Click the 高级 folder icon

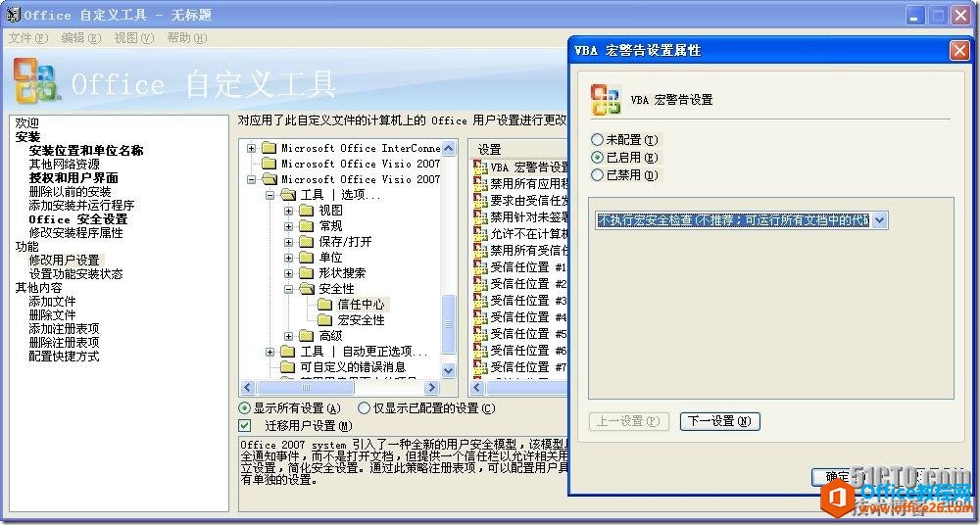click(306, 336)
